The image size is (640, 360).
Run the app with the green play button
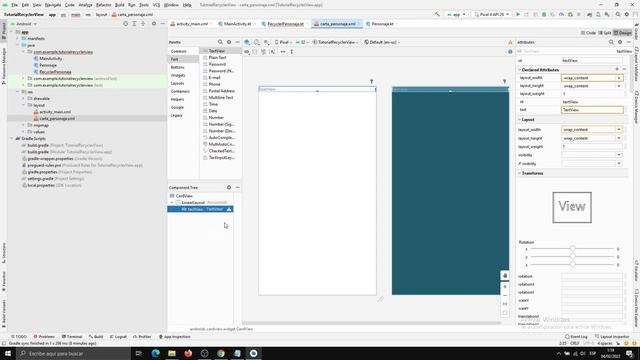click(x=518, y=14)
